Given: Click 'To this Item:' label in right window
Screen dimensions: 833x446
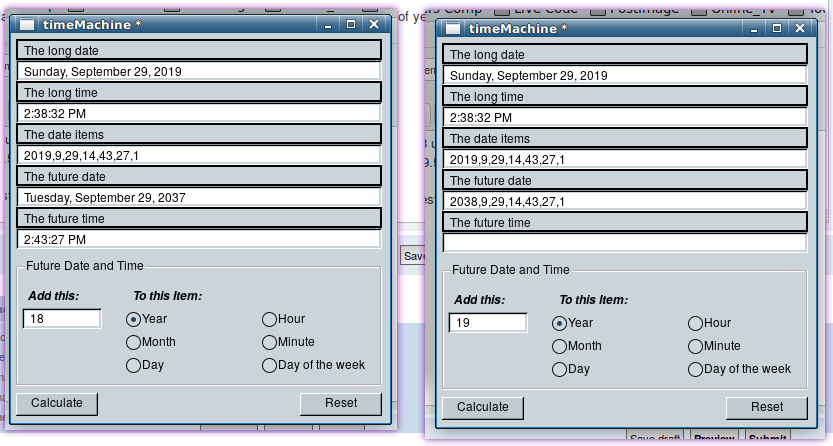Looking at the screenshot, I should [593, 300].
